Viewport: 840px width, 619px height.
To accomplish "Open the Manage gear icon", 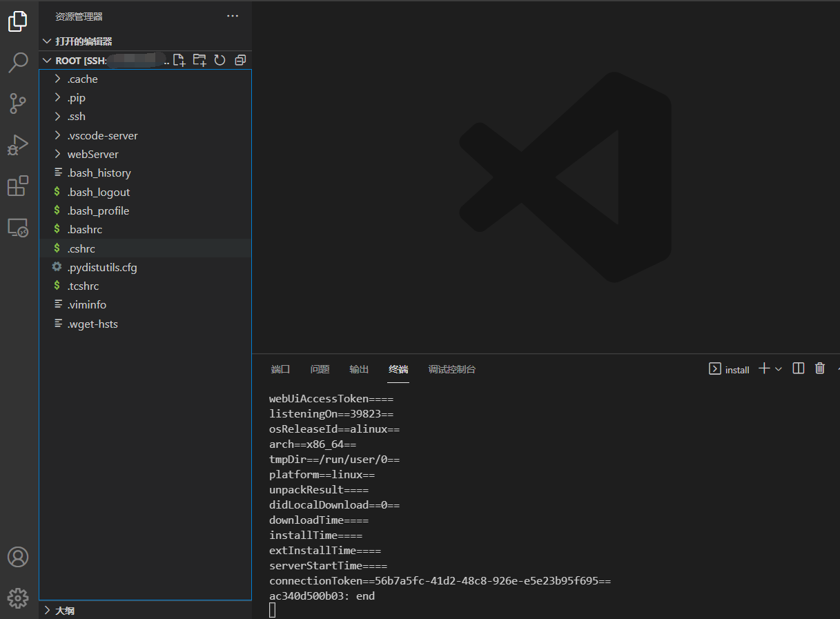I will click(x=18, y=598).
